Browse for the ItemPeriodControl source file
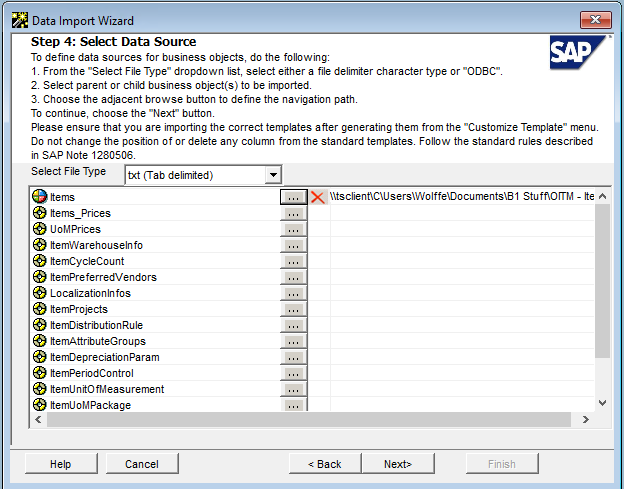This screenshot has height=489, width=624. coord(293,374)
